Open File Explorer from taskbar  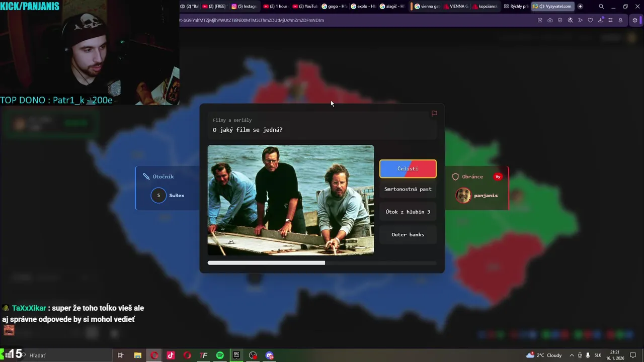click(137, 355)
